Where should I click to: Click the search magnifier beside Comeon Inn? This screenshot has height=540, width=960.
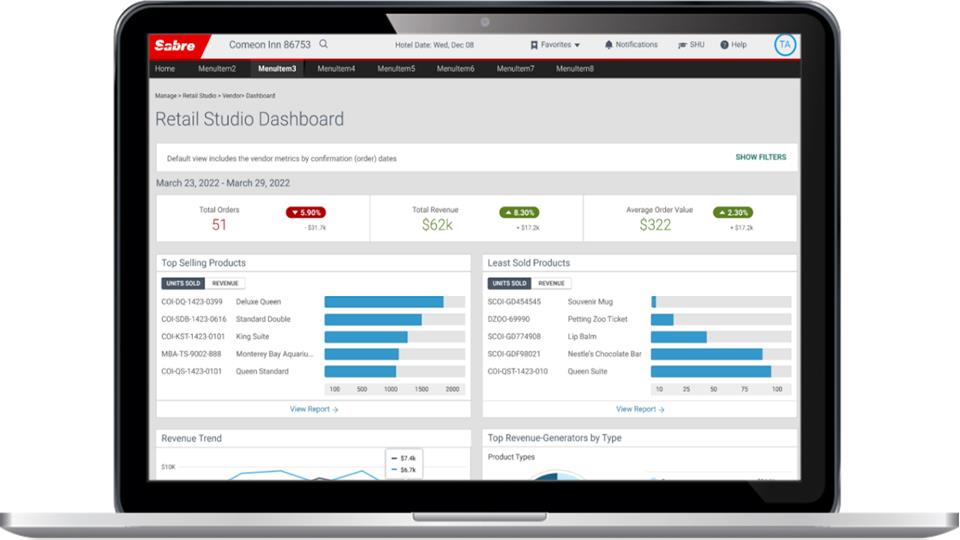[324, 45]
